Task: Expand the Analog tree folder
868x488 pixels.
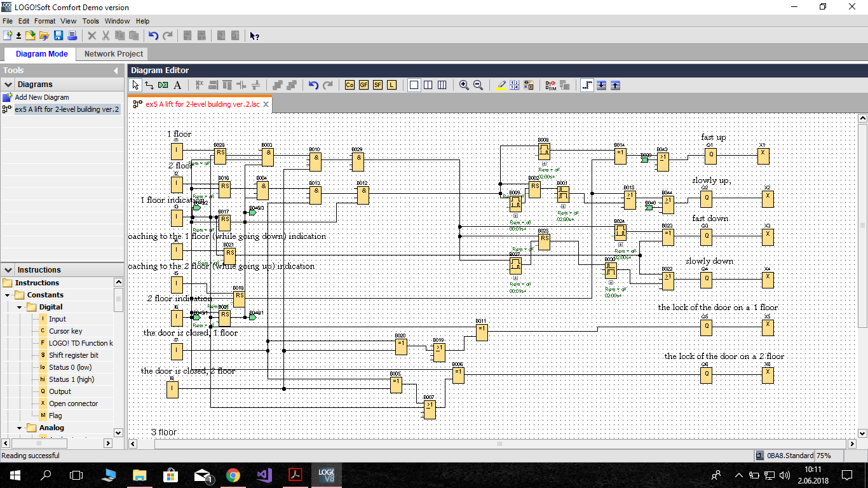Action: (x=19, y=428)
